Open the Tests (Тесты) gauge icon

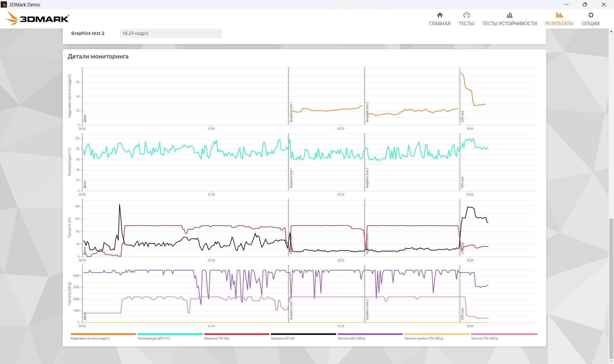466,15
